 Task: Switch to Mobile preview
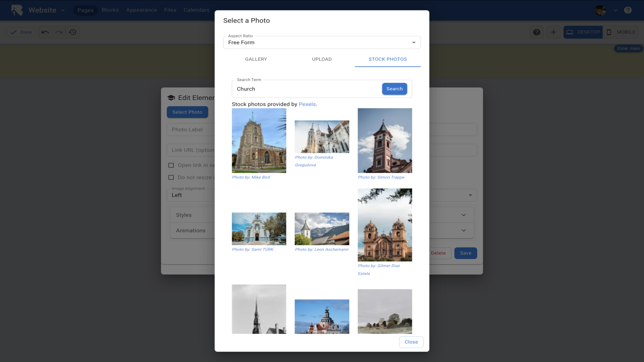tap(621, 32)
